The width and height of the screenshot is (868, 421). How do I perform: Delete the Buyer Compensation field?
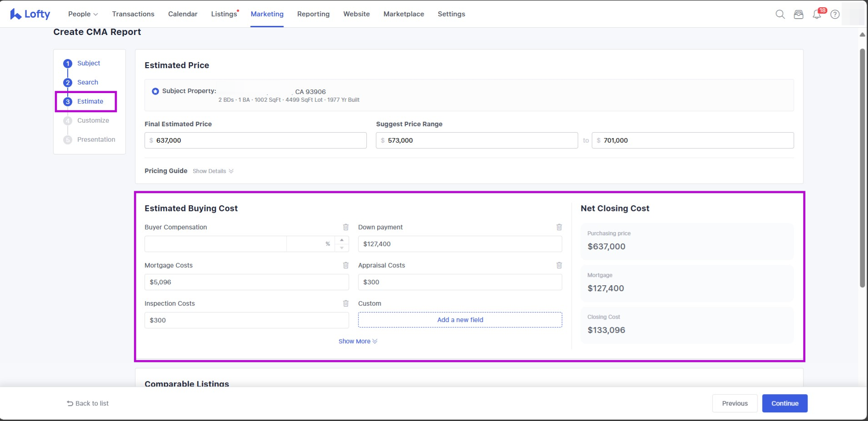click(345, 227)
